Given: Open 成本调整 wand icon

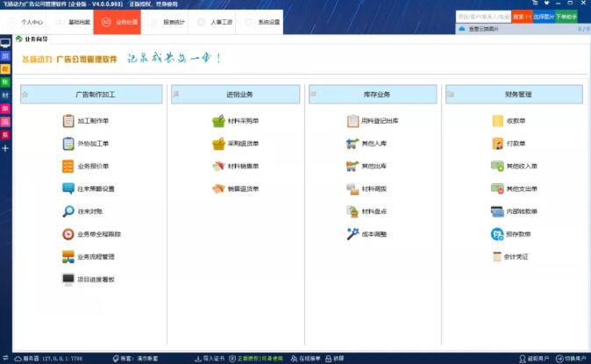Looking at the screenshot, I should 353,234.
